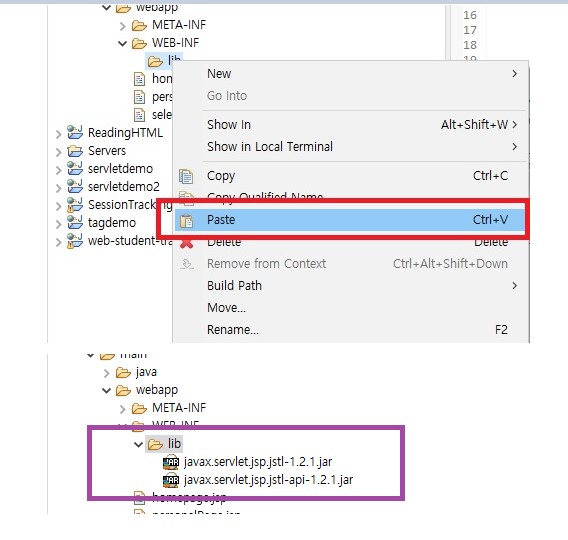
Task: Click the servletdemo project icon
Action: (75, 168)
